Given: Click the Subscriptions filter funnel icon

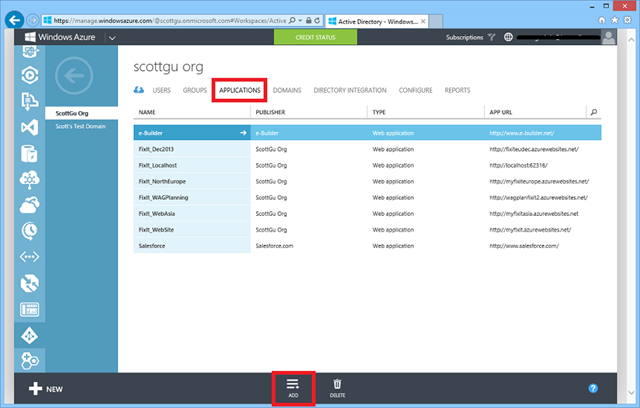Looking at the screenshot, I should pos(492,37).
